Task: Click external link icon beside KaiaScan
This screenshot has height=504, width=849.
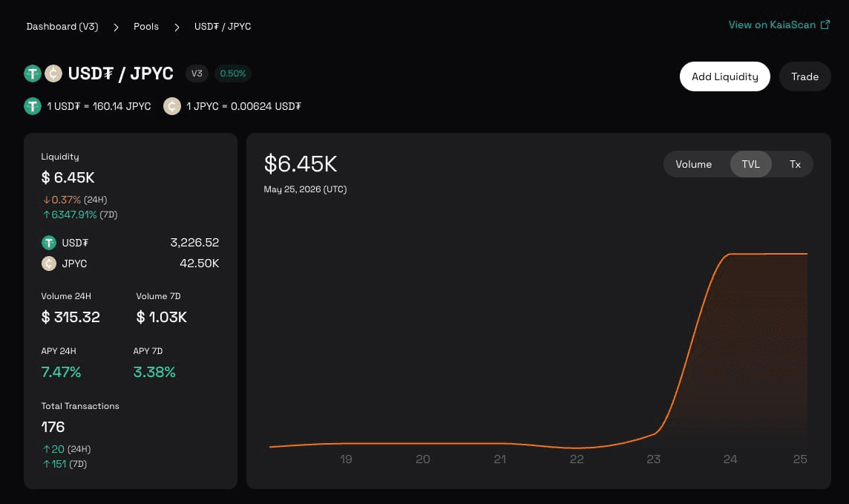Action: tap(825, 24)
